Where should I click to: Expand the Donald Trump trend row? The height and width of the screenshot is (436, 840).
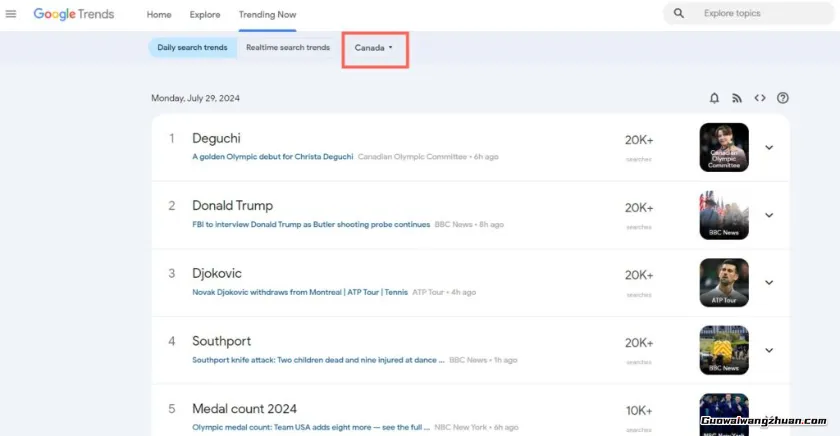click(769, 215)
